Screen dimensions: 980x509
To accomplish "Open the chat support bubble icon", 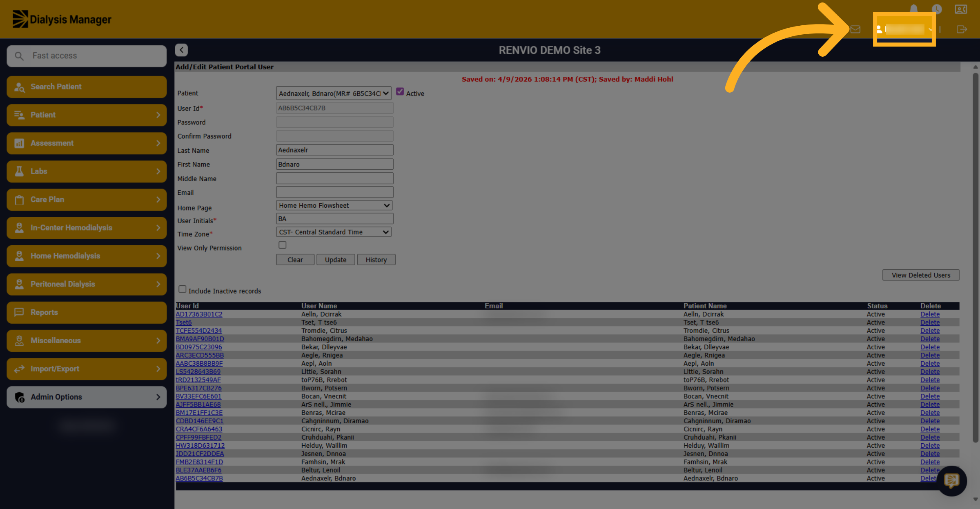I will pyautogui.click(x=951, y=480).
